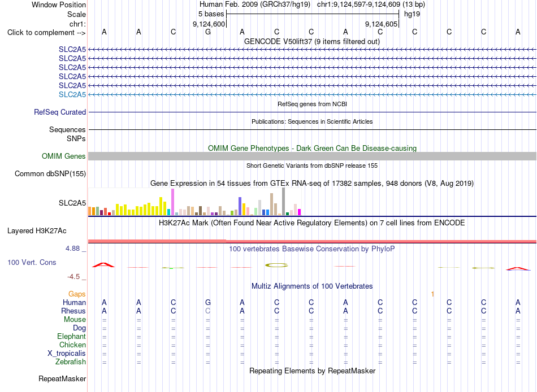Click the orange '1' gap marker

[x=432, y=294]
